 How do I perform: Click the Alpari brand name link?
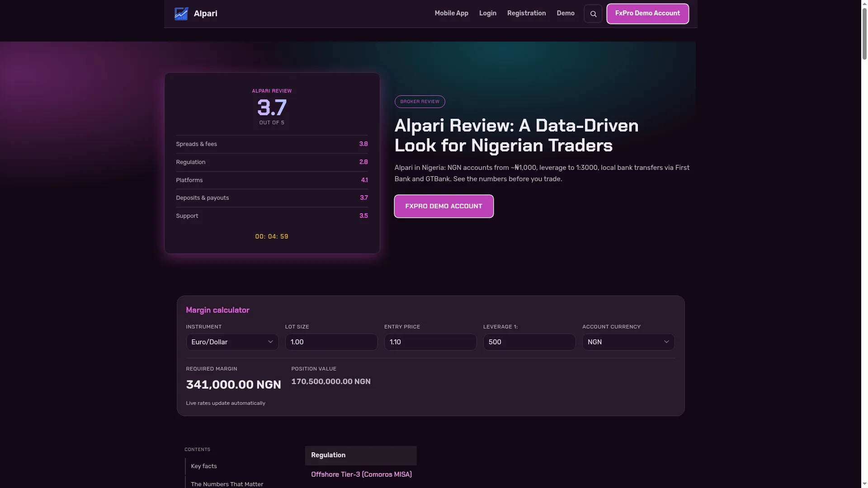click(x=206, y=14)
